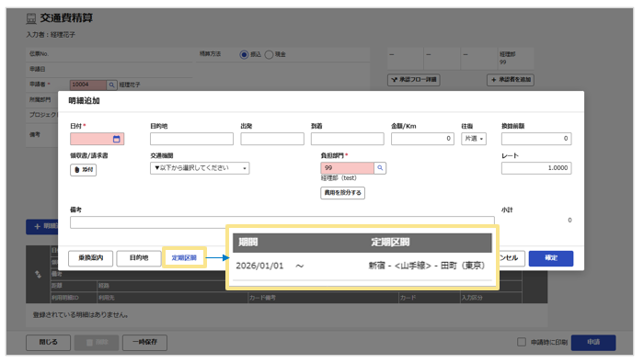Image resolution: width=644 pixels, height=363 pixels.
Task: Click the 乗換案内 button
Action: [91, 258]
